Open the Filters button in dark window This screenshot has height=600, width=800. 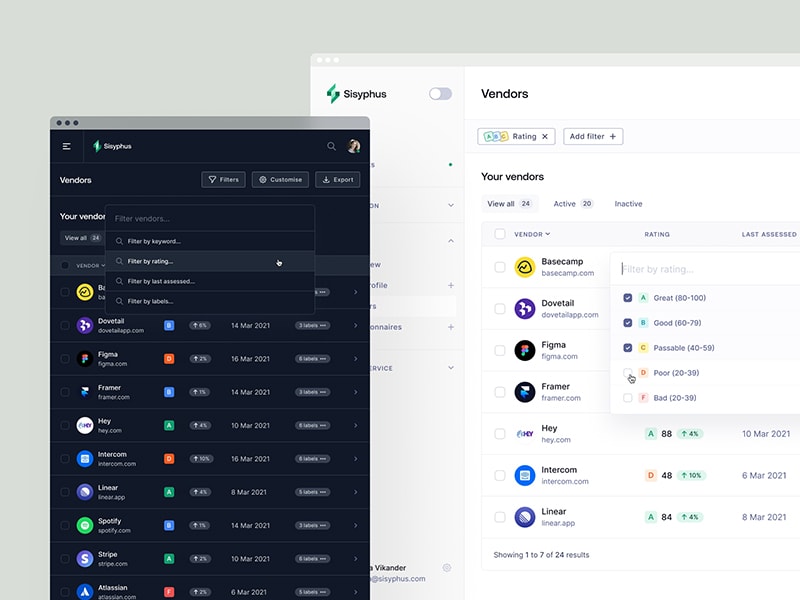pos(223,180)
